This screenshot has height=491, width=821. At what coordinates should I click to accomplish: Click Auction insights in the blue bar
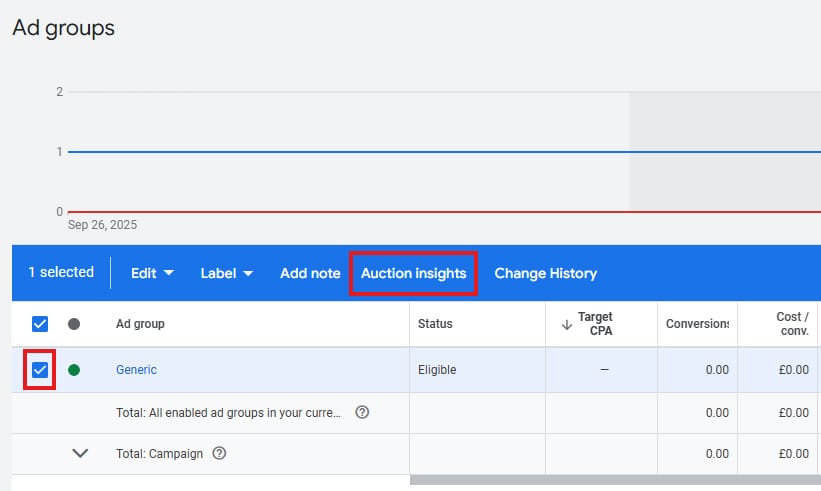[x=413, y=273]
